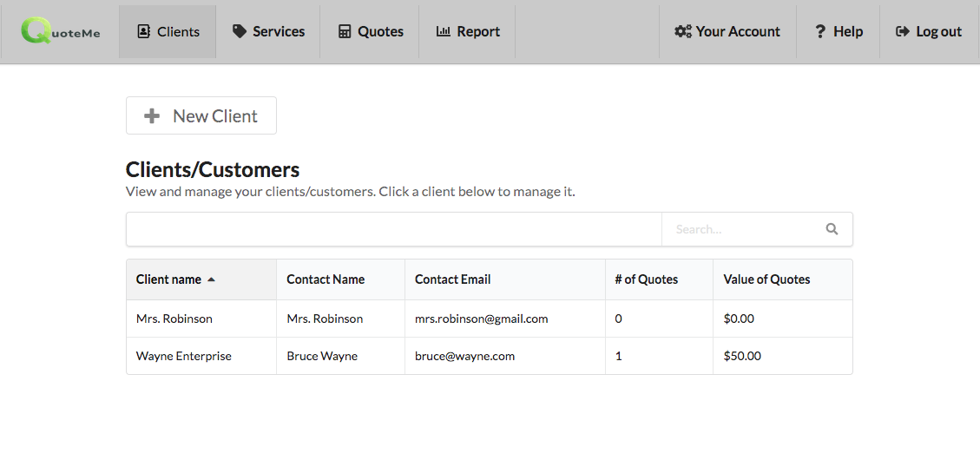
Task: Click the Quotes calculator icon
Action: pos(345,31)
